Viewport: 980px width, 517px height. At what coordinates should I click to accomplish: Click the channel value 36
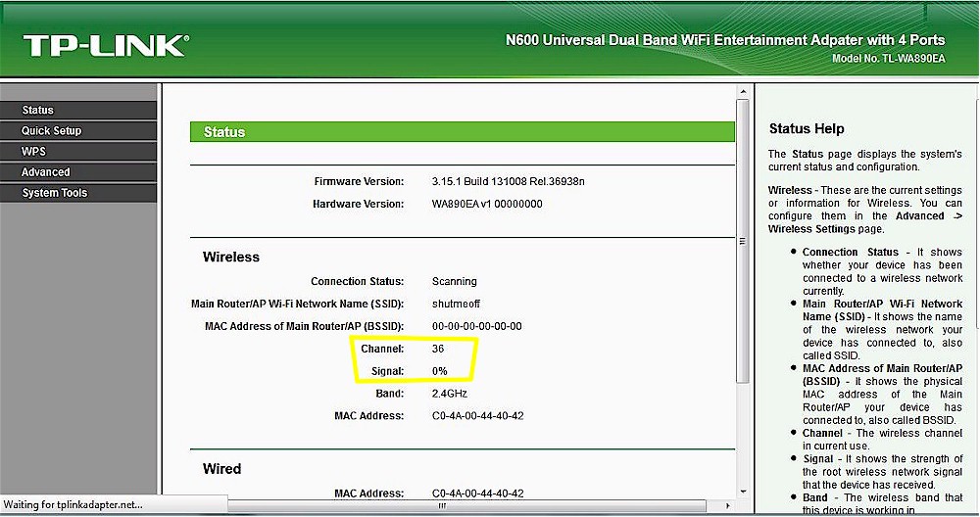click(x=438, y=349)
